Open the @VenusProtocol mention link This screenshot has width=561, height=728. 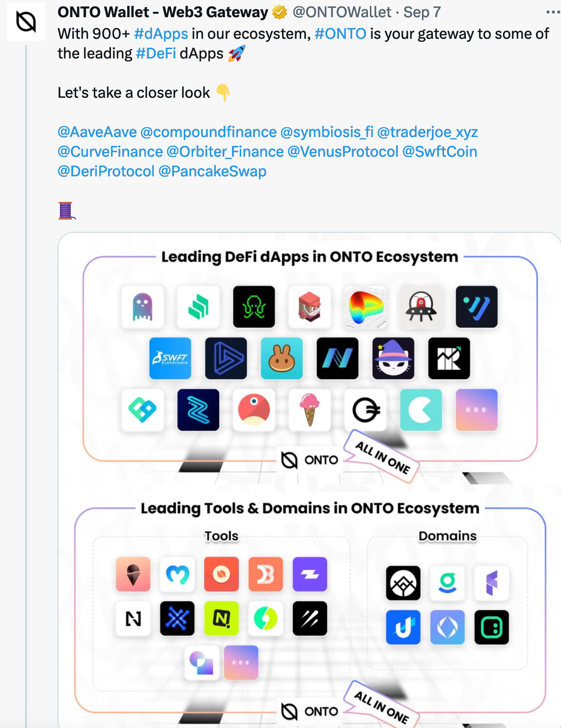click(343, 151)
